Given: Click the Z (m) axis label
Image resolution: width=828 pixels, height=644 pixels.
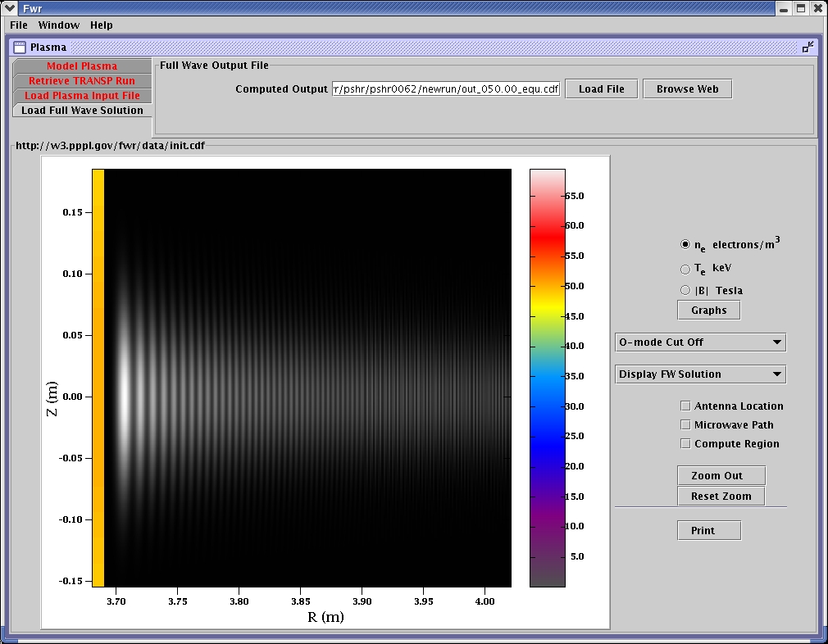Looking at the screenshot, I should (x=52, y=398).
